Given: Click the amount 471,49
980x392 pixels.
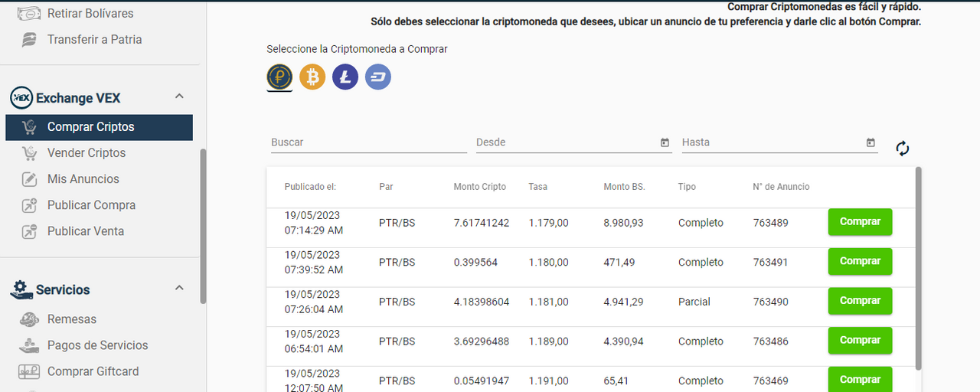Looking at the screenshot, I should tap(619, 263).
